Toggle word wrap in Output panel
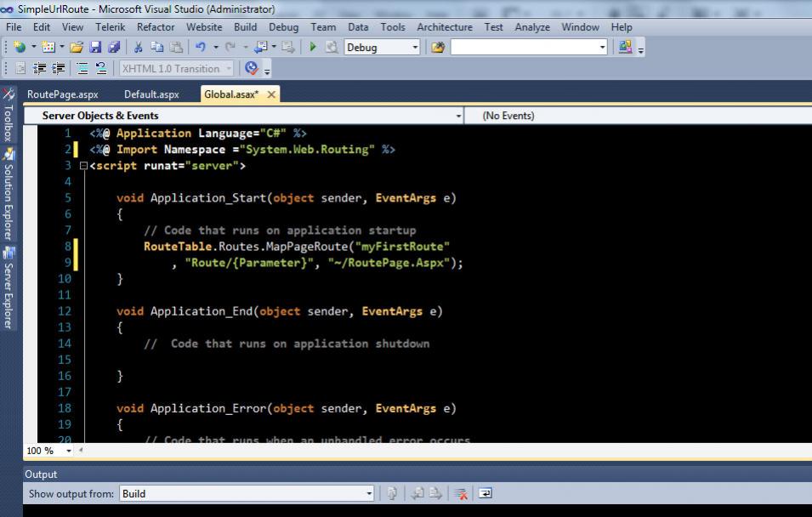 (485, 493)
